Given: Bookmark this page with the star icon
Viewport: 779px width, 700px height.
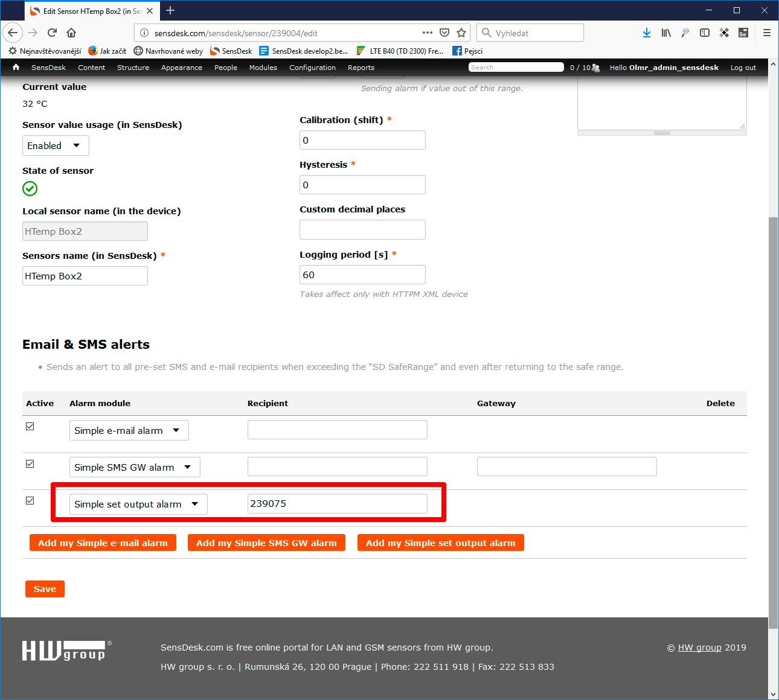Looking at the screenshot, I should tap(461, 33).
